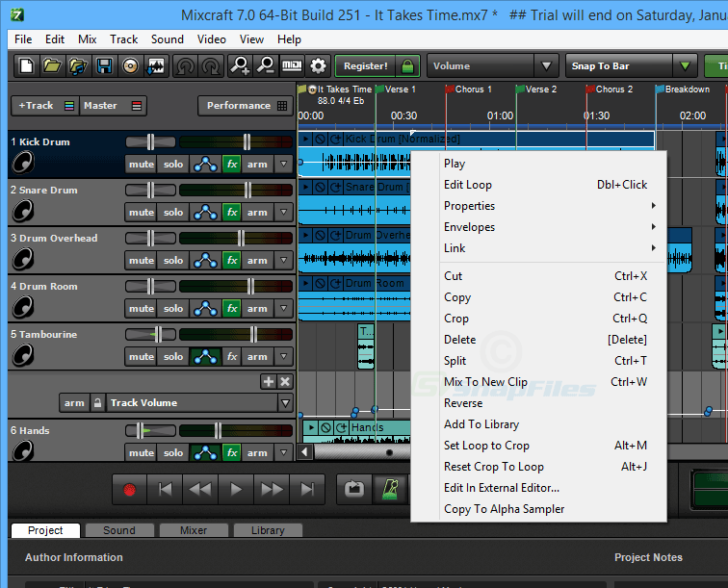The image size is (728, 588).
Task: Click the green lock icon beside Register
Action: point(407,65)
